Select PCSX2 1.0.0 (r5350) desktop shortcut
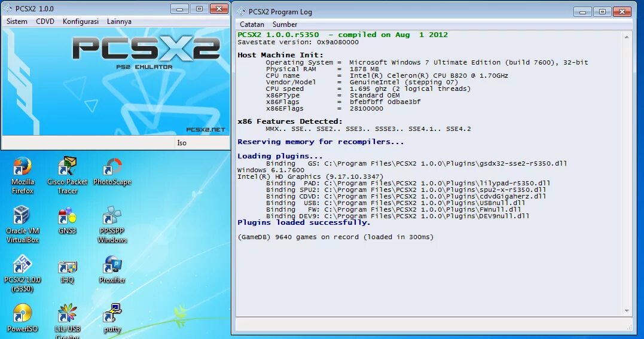The width and height of the screenshot is (644, 339). point(22,273)
